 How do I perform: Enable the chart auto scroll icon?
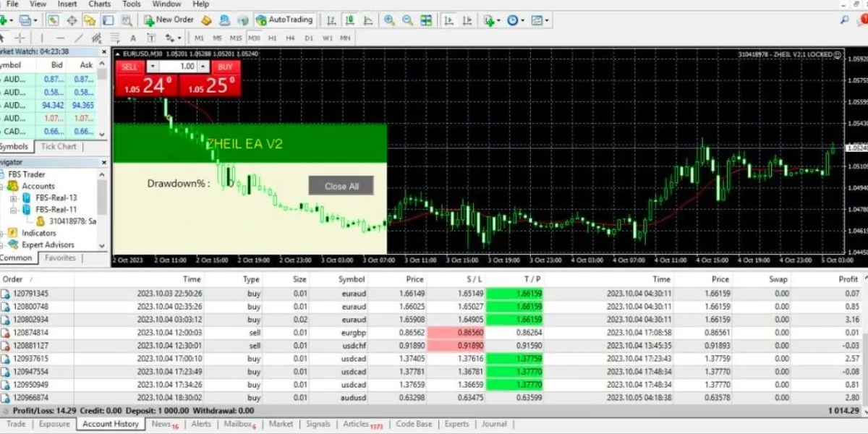click(x=448, y=20)
